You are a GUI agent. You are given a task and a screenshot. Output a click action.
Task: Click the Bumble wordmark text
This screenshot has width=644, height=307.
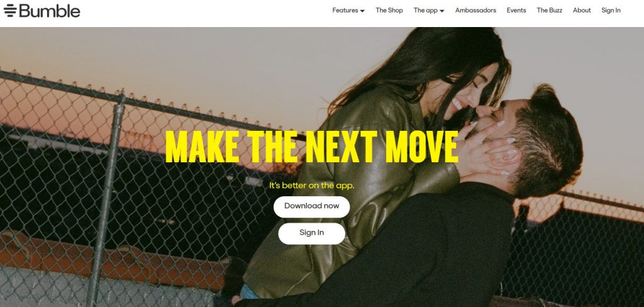pos(50,11)
